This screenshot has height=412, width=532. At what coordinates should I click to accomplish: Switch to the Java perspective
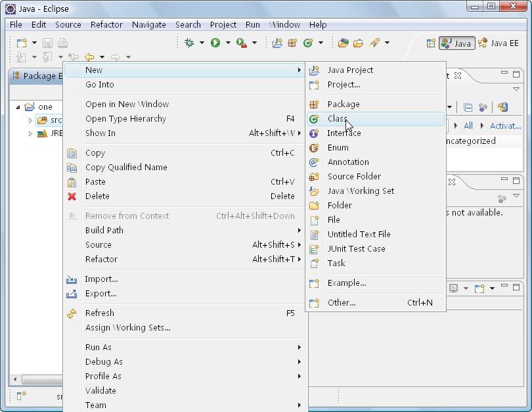click(457, 43)
